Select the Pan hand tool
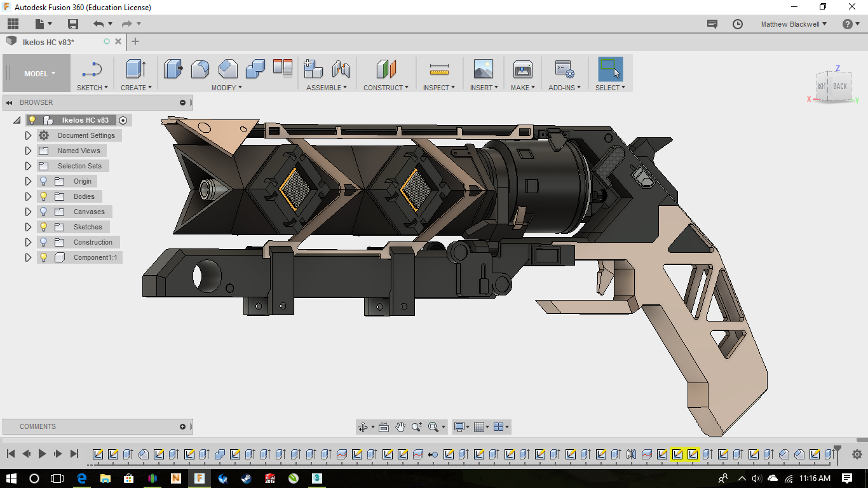Image resolution: width=868 pixels, height=488 pixels. 400,427
